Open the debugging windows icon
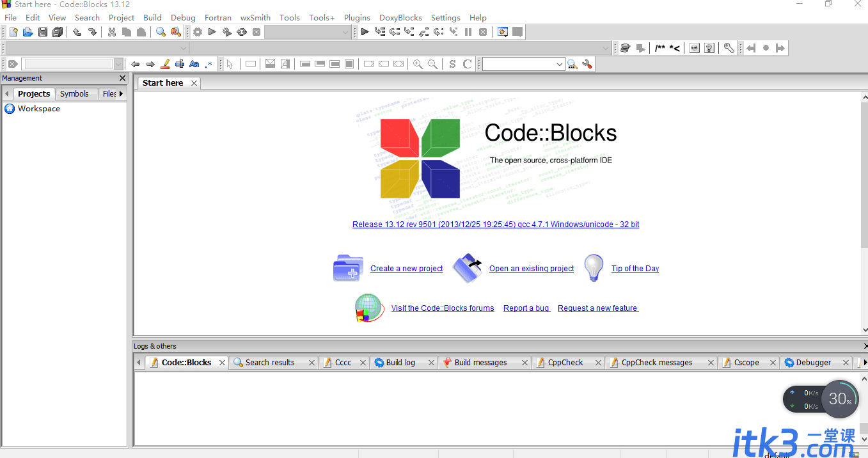The image size is (868, 458). [x=503, y=32]
